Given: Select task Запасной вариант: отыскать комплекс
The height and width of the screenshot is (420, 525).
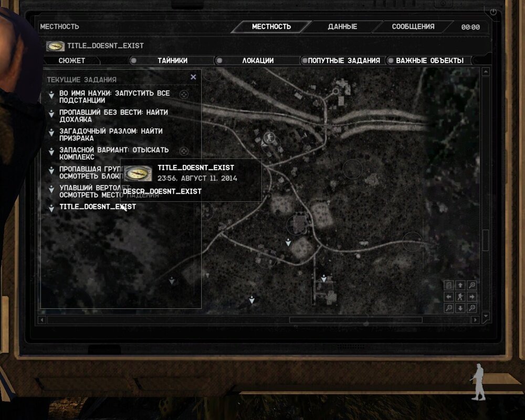Looking at the screenshot, I should tap(114, 153).
